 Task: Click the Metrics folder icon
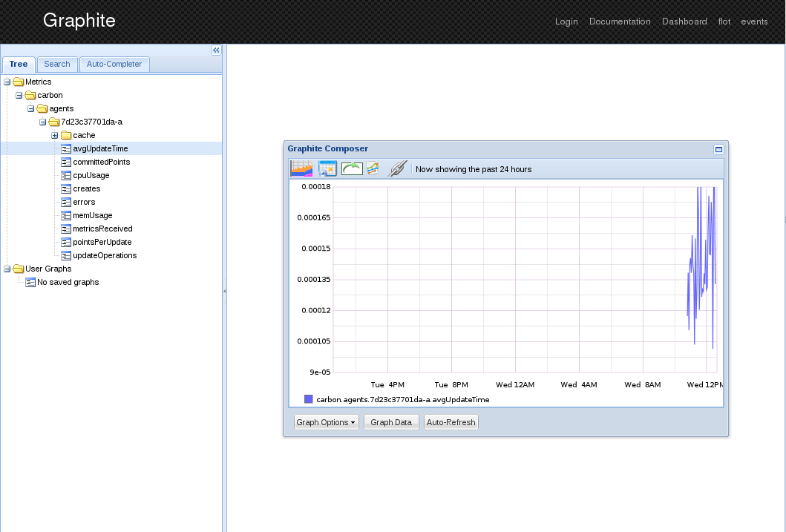[19, 82]
